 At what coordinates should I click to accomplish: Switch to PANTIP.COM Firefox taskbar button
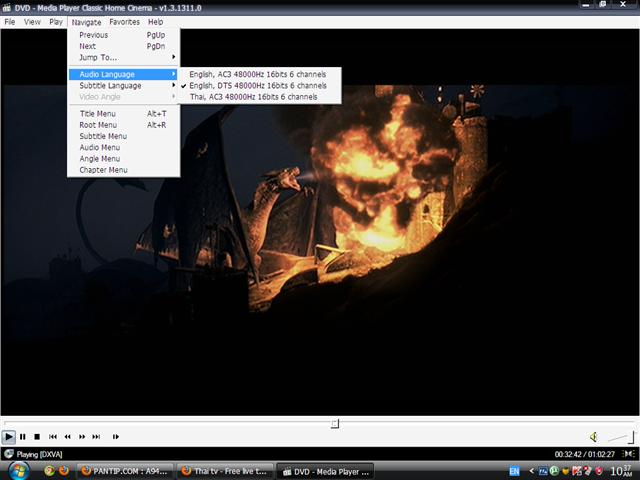125,471
